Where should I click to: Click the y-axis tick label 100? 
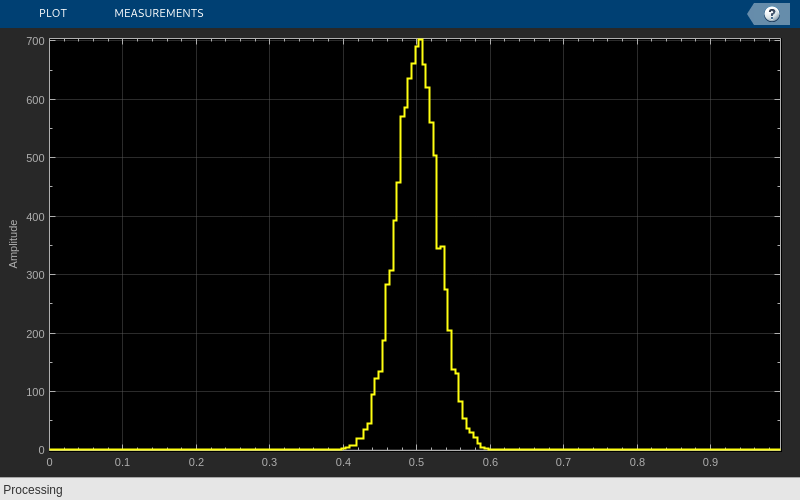coord(35,392)
